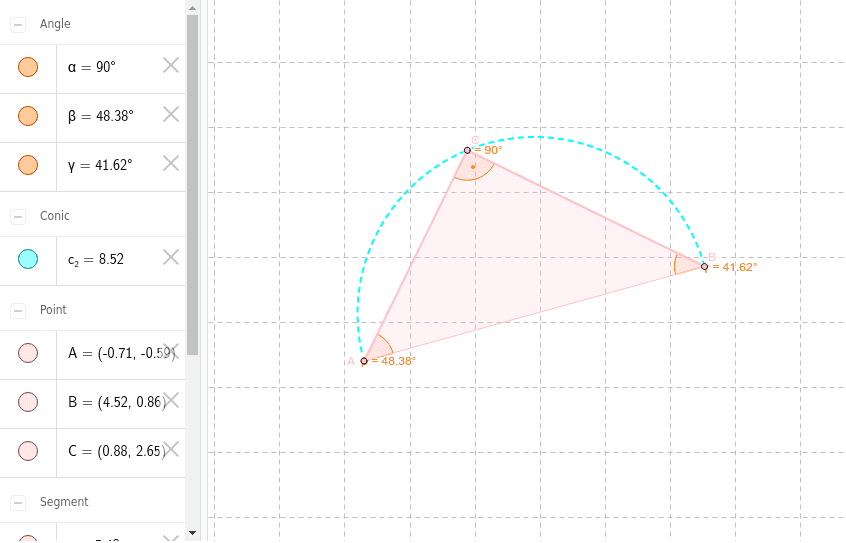Collapse the Point section
The image size is (846, 543).
coord(18,310)
